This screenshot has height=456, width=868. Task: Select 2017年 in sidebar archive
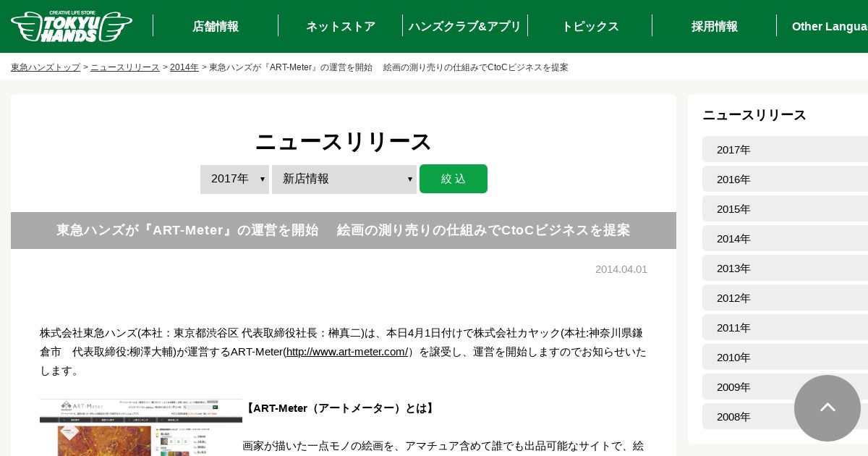[x=786, y=149]
